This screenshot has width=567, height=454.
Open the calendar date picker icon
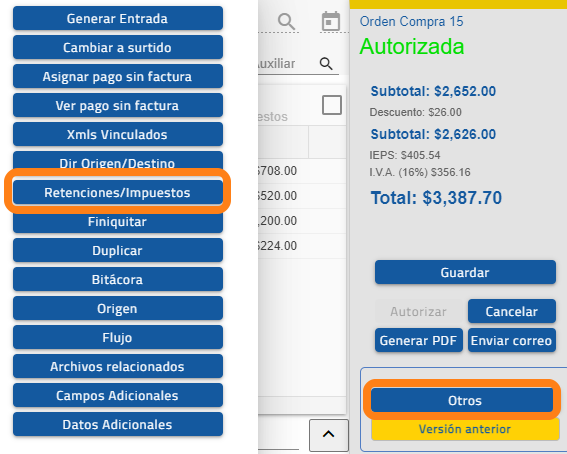tap(331, 21)
